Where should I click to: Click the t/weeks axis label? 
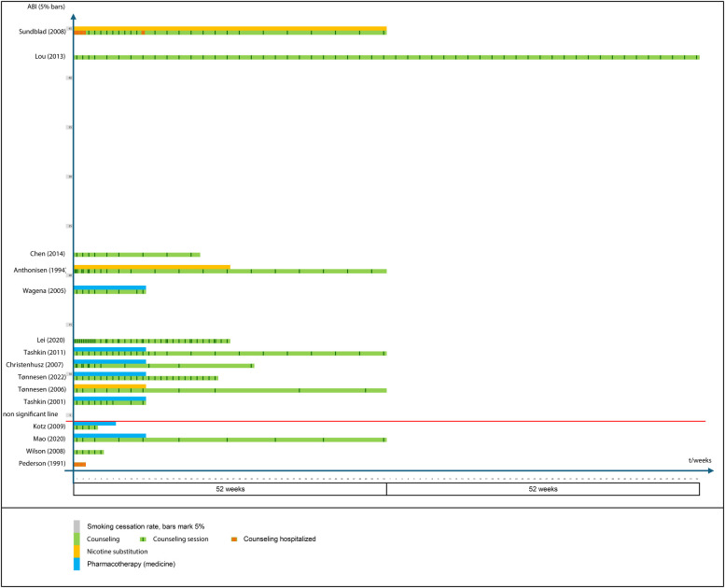(699, 460)
